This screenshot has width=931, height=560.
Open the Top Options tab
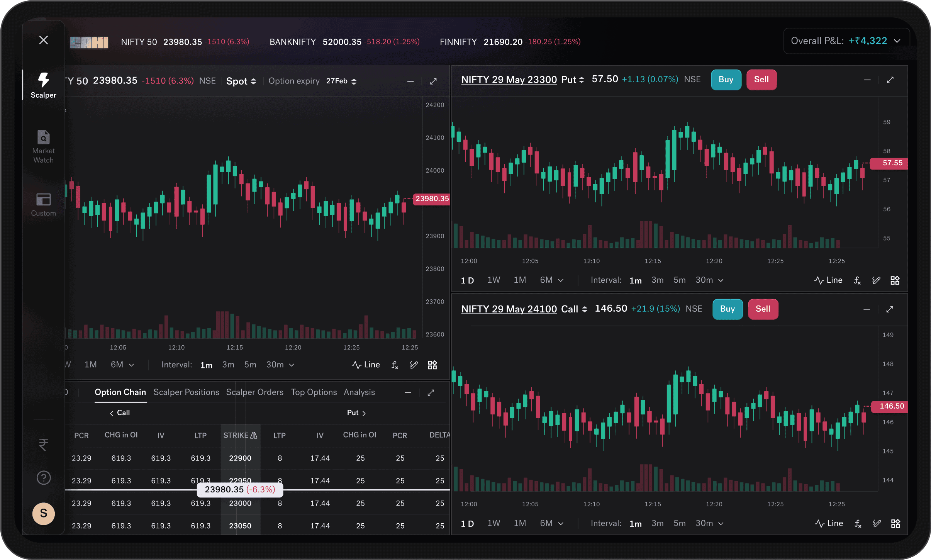314,392
